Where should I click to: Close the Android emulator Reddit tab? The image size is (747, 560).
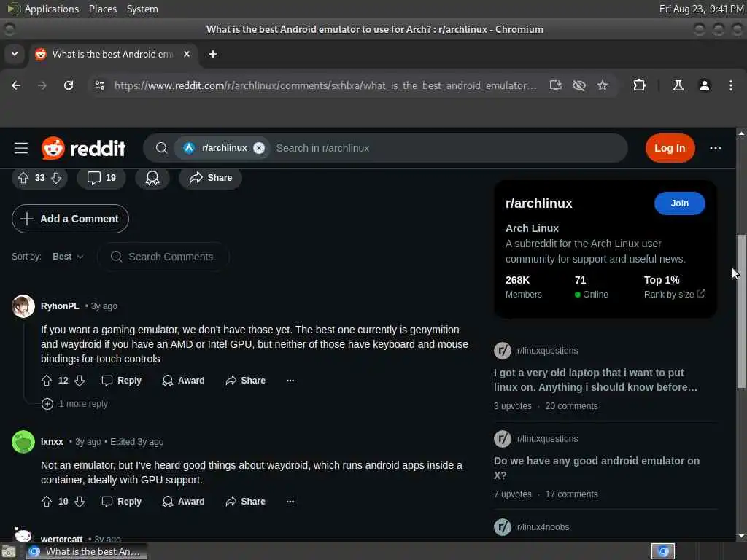coord(187,54)
